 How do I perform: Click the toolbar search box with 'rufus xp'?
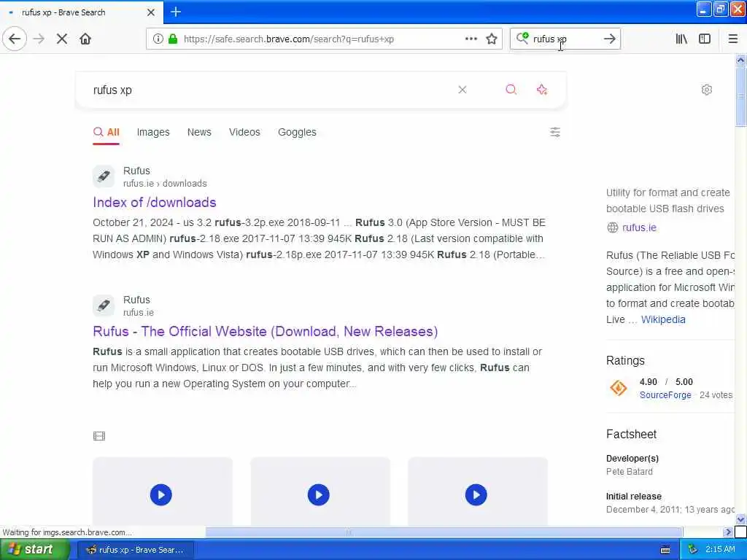coord(565,39)
